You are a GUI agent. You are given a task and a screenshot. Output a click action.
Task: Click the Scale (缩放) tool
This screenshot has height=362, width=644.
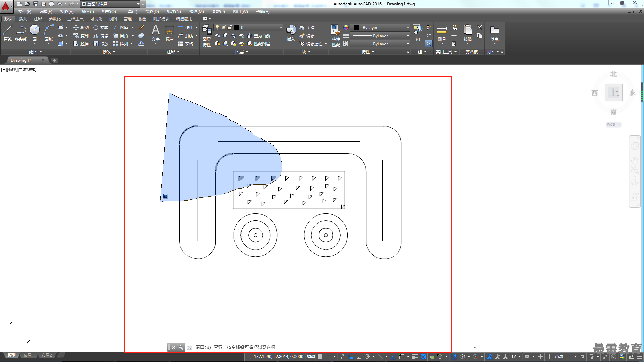click(x=101, y=44)
